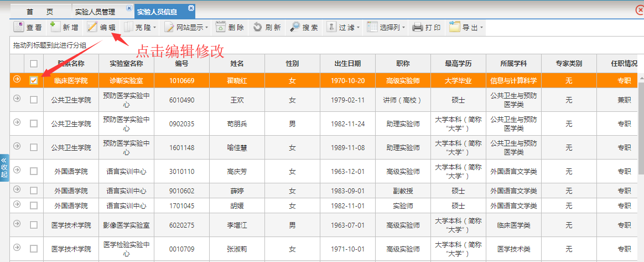644x262 pixels.
Task: Click the 编辑 (Edit) pencil button
Action: (x=101, y=27)
